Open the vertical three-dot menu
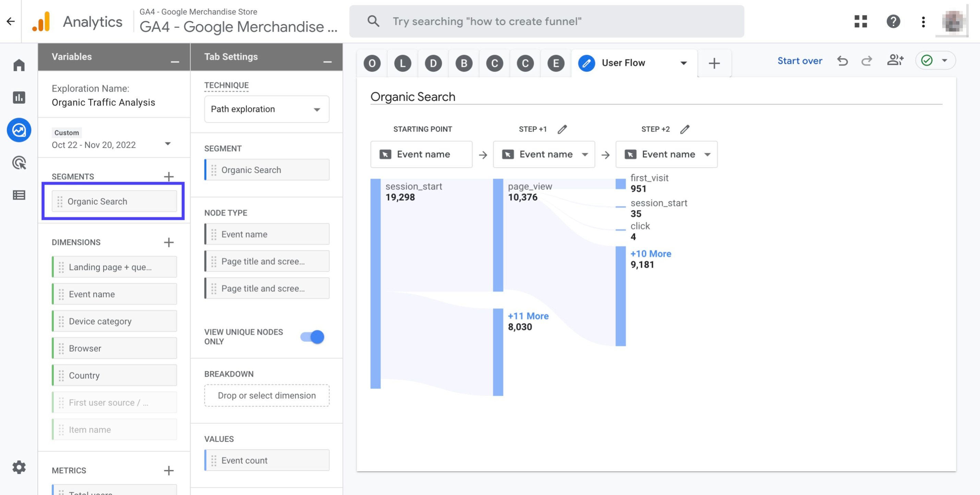 pos(923,21)
